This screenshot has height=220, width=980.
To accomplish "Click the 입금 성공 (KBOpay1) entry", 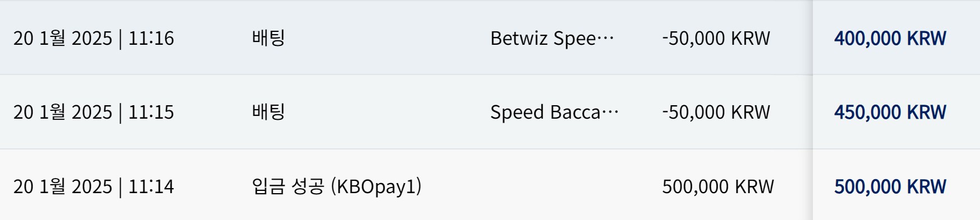I will tap(336, 186).
